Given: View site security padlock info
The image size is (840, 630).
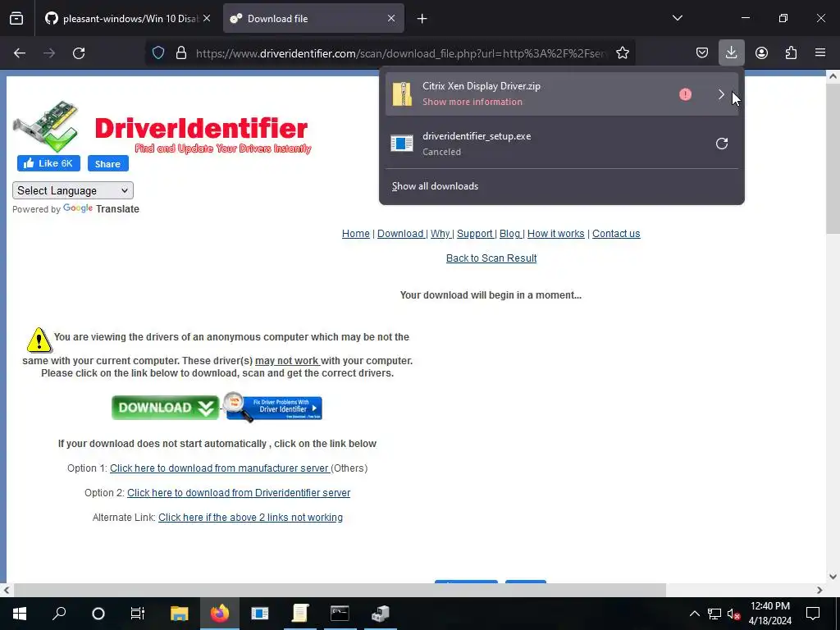Looking at the screenshot, I should coord(181,53).
